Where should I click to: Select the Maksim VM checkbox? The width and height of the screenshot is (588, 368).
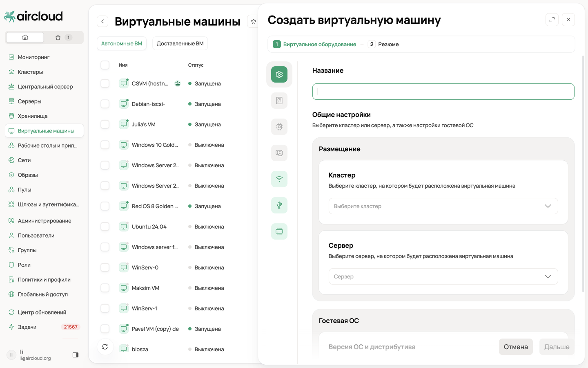[105, 288]
